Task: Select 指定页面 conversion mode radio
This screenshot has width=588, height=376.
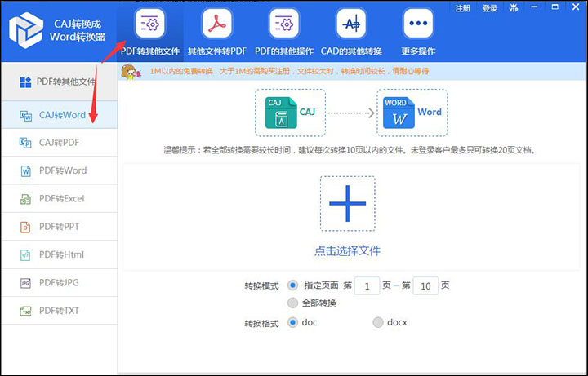Action: pos(292,285)
